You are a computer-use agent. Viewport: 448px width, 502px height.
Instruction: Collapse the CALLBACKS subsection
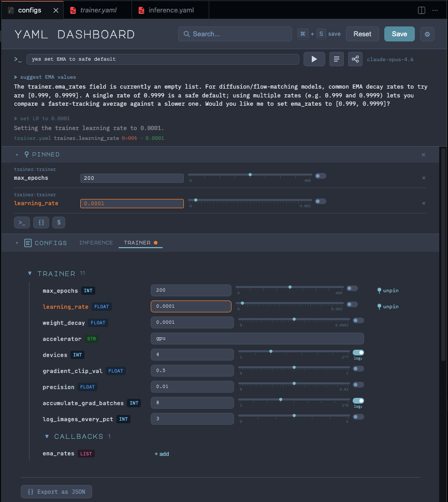pyautogui.click(x=47, y=436)
